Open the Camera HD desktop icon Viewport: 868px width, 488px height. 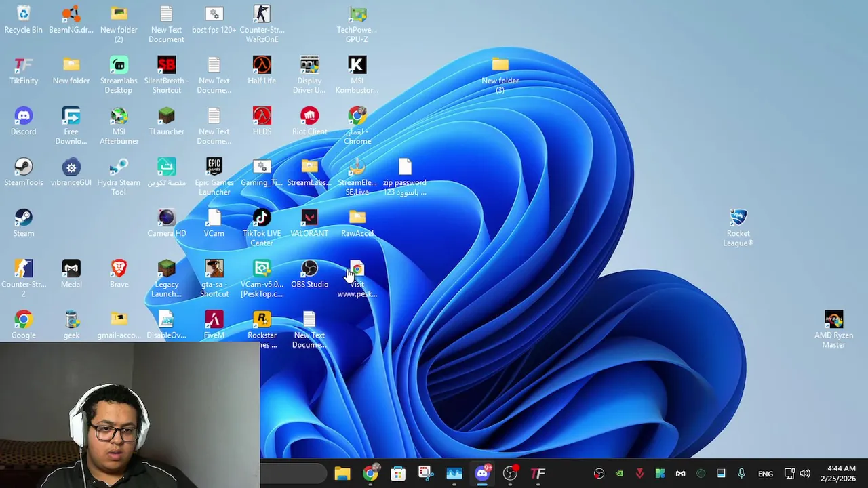coord(167,223)
